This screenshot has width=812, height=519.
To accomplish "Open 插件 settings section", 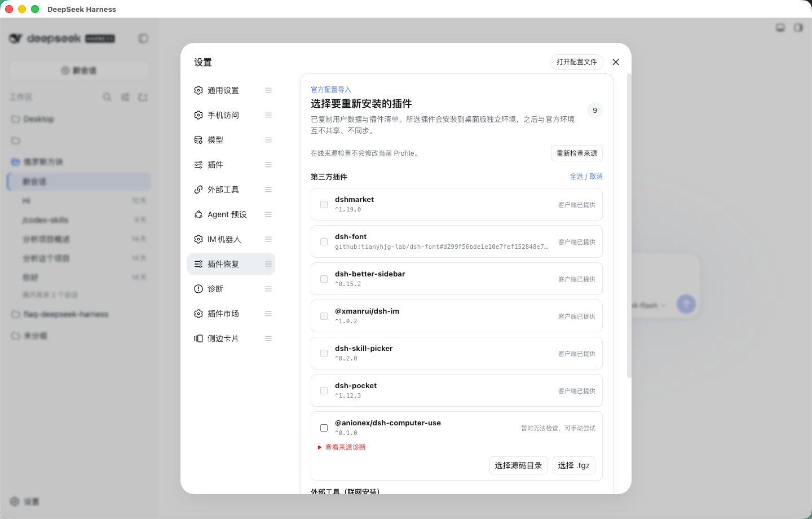I will pyautogui.click(x=231, y=165).
